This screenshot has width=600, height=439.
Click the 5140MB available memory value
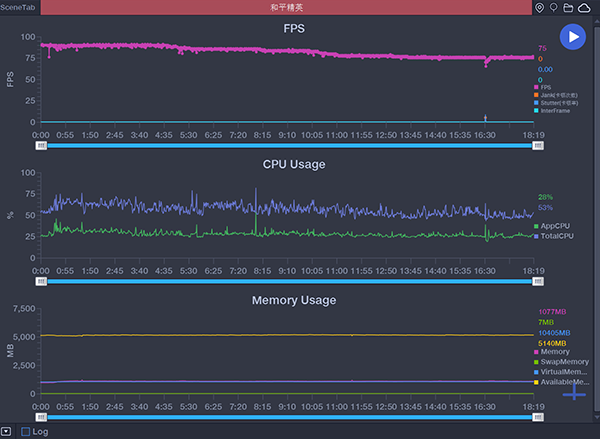tap(552, 343)
